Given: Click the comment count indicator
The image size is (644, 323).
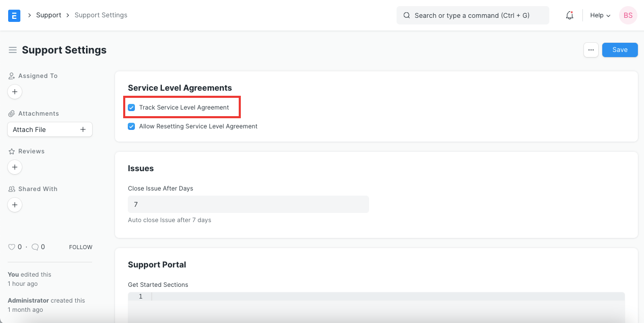Looking at the screenshot, I should 36,247.
